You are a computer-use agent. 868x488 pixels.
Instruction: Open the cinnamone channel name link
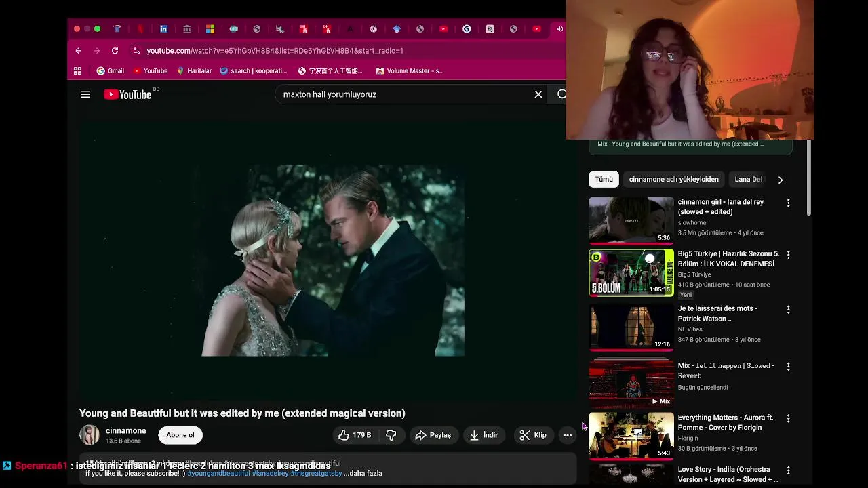125,430
